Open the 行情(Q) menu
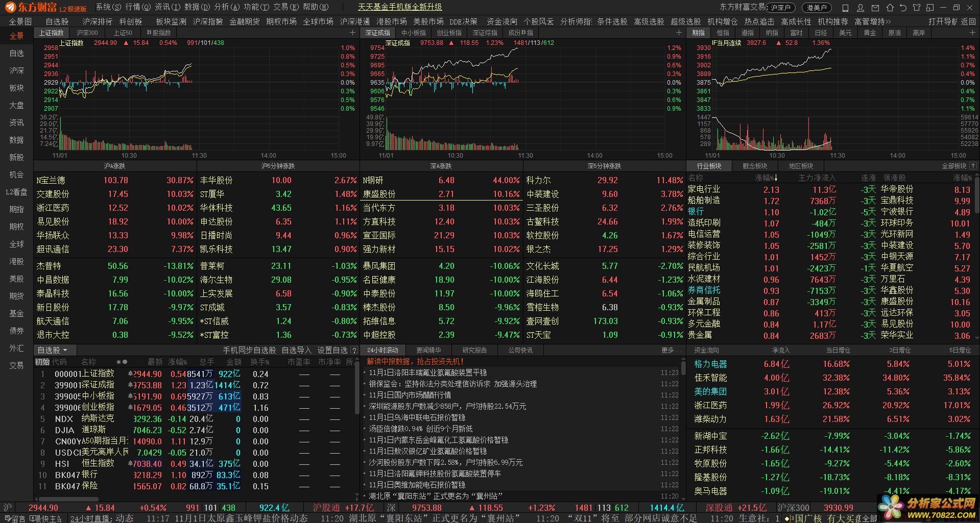980x523 pixels. point(138,7)
